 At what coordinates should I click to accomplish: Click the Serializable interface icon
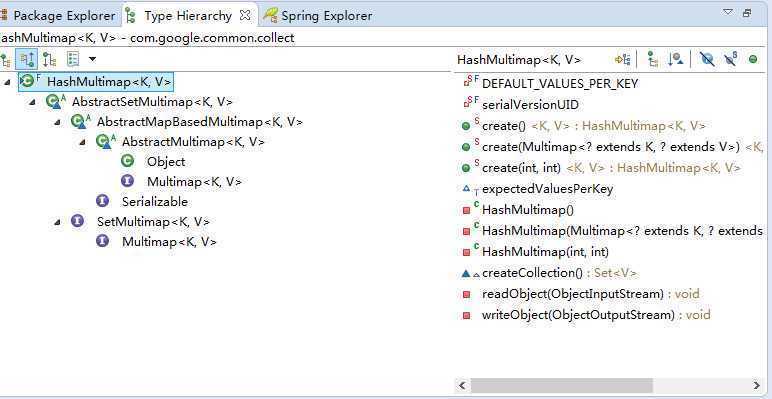102,200
